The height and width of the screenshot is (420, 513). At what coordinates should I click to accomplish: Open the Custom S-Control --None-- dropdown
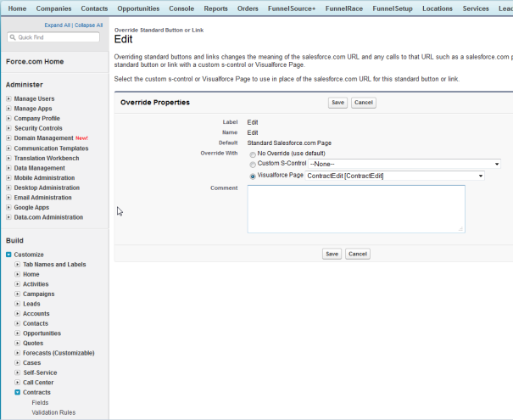pyautogui.click(x=404, y=164)
